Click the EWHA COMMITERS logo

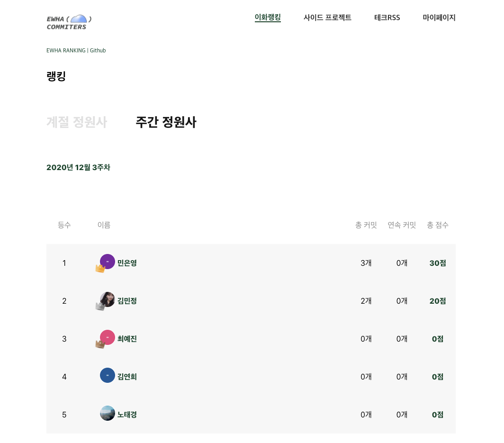(x=69, y=21)
